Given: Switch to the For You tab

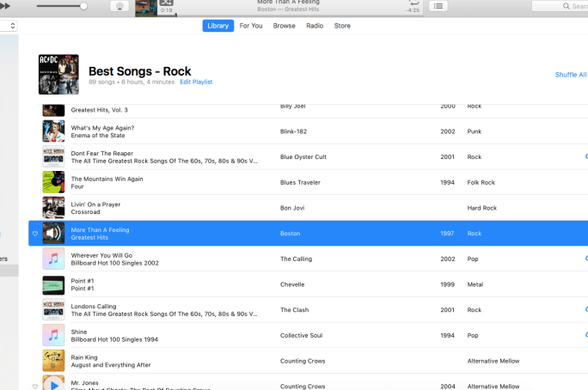Looking at the screenshot, I should tap(251, 26).
